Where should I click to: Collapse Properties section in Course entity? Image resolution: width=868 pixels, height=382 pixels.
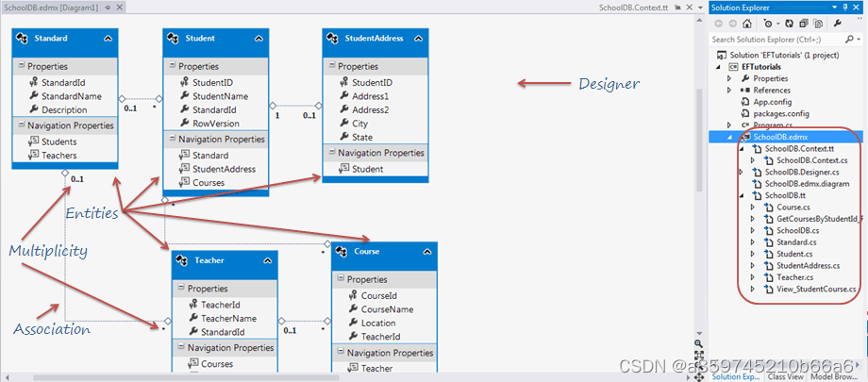point(341,278)
